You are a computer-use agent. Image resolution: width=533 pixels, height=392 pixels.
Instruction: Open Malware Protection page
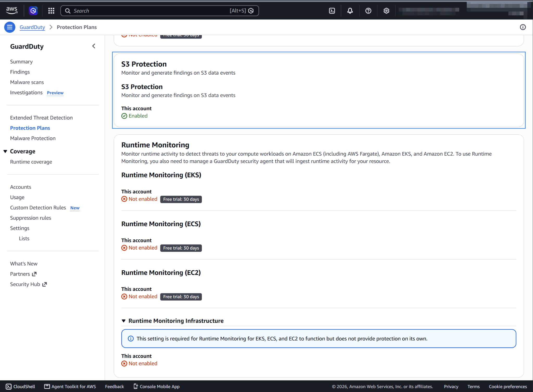point(33,138)
